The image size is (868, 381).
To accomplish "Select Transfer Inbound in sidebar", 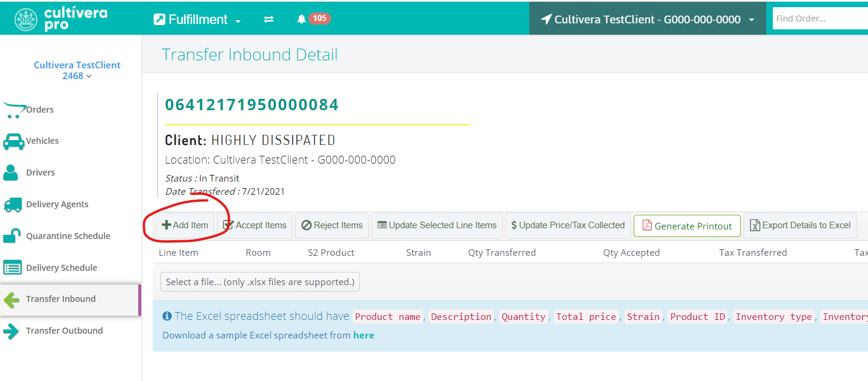I will [71, 300].
